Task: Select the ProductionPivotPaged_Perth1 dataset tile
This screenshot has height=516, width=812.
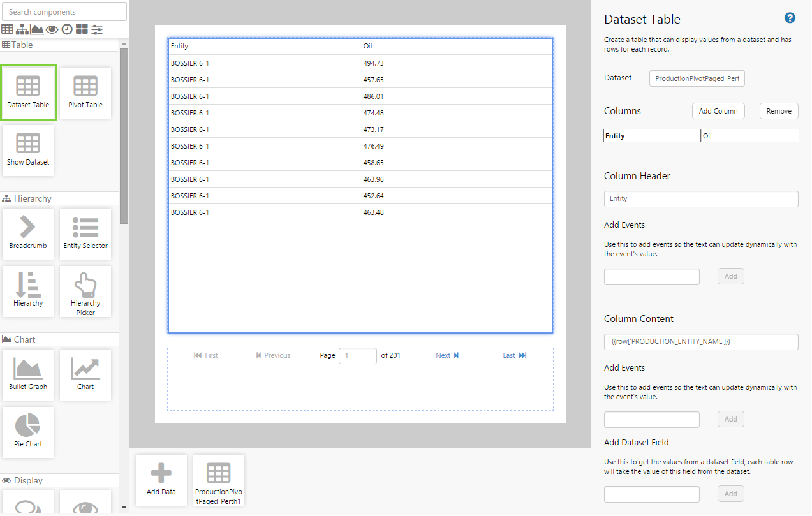Action: pos(219,480)
